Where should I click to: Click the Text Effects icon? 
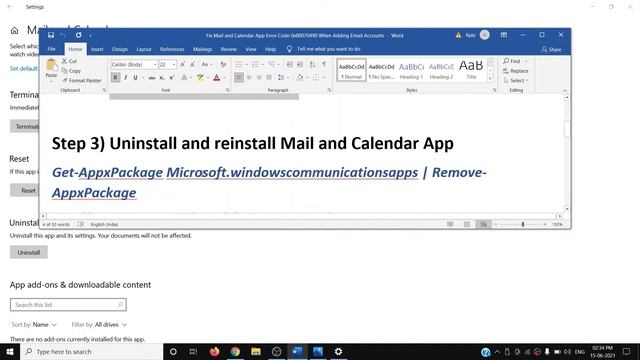click(184, 78)
